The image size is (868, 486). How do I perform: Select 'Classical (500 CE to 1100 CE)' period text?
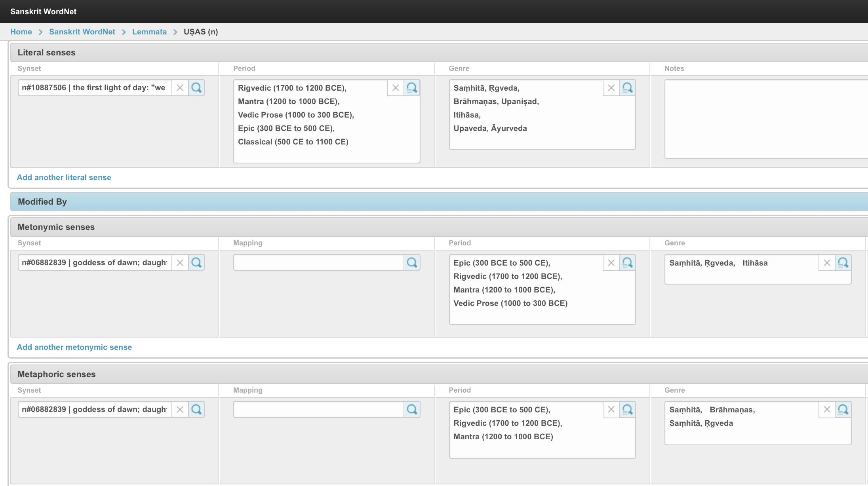293,142
